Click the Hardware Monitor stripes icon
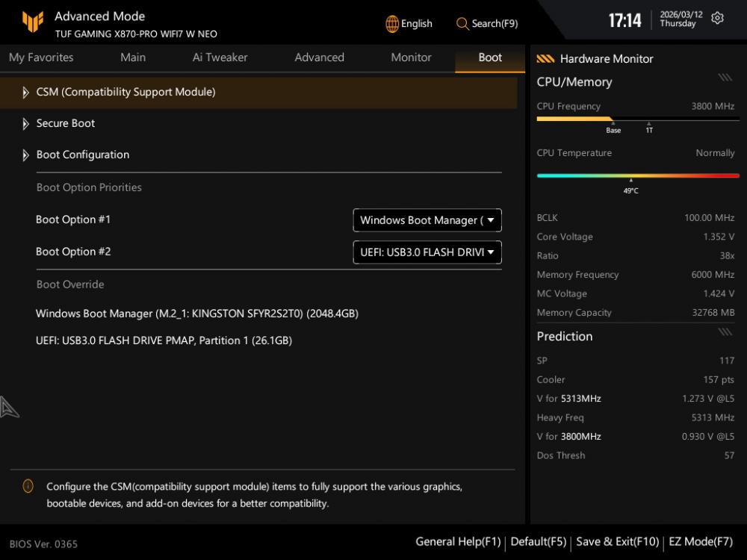The height and width of the screenshot is (560, 747). click(x=545, y=59)
